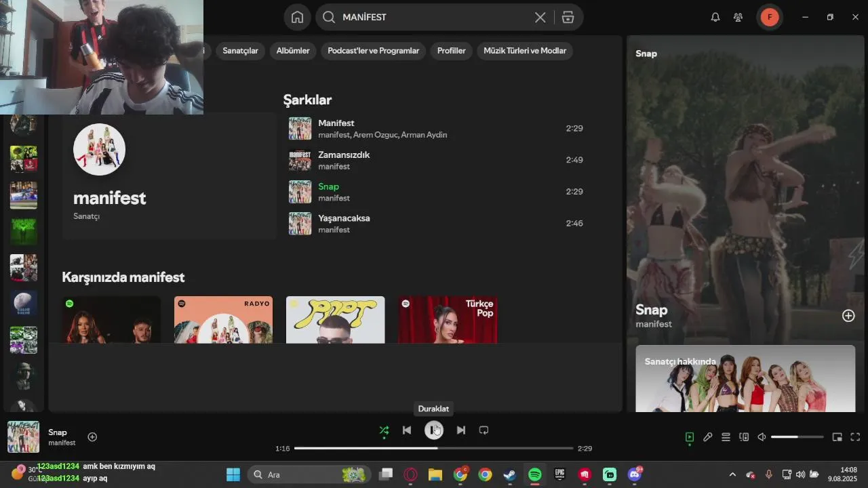Open Epic Games Launcher from taskbar
The image size is (868, 488).
(559, 474)
